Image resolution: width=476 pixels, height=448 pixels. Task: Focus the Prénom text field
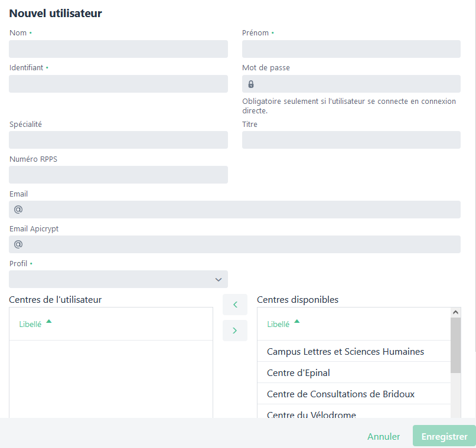click(351, 49)
